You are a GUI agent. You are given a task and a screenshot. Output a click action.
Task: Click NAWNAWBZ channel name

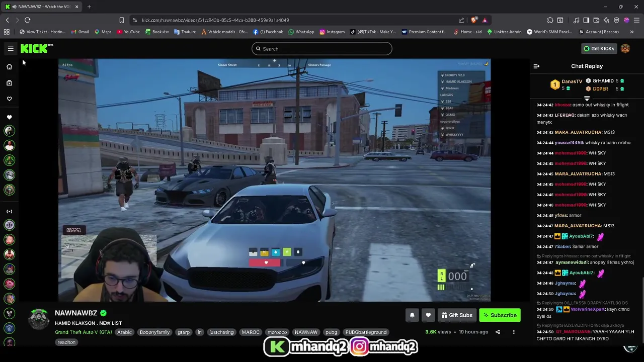pyautogui.click(x=76, y=313)
